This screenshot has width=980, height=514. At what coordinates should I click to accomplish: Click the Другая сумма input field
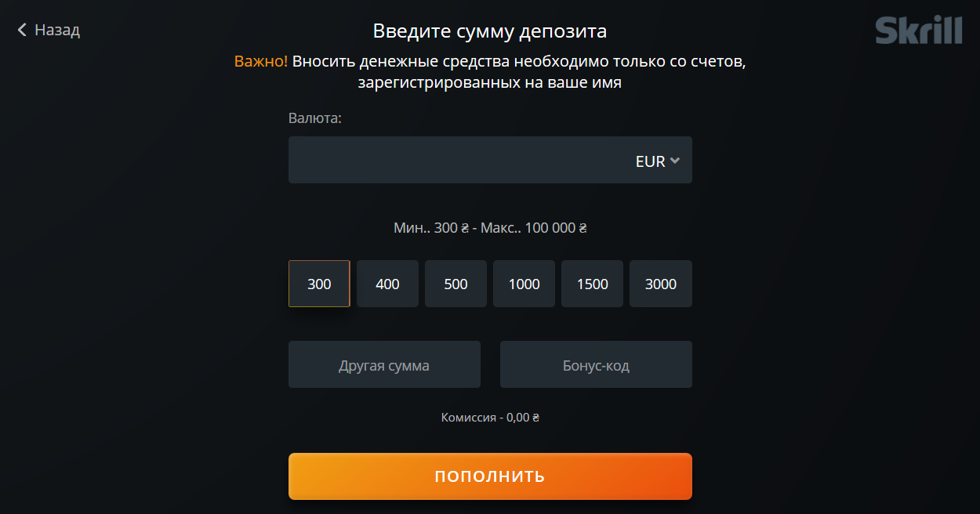point(384,364)
